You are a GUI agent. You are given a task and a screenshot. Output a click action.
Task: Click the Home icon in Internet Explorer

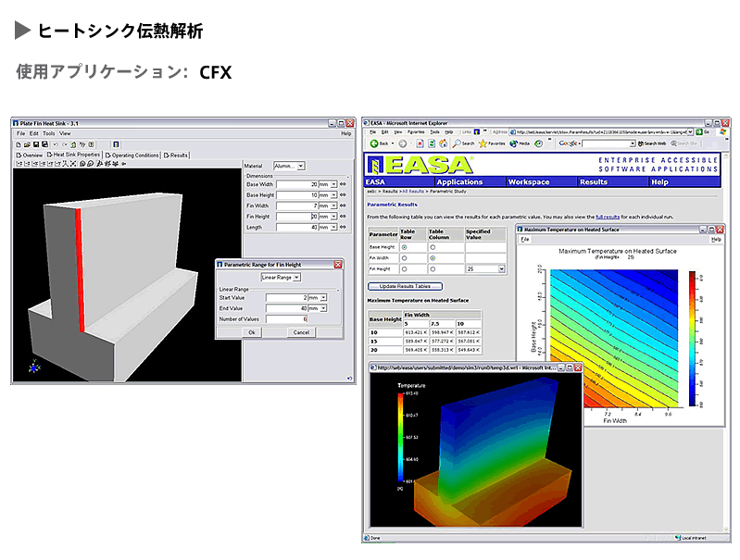443,143
